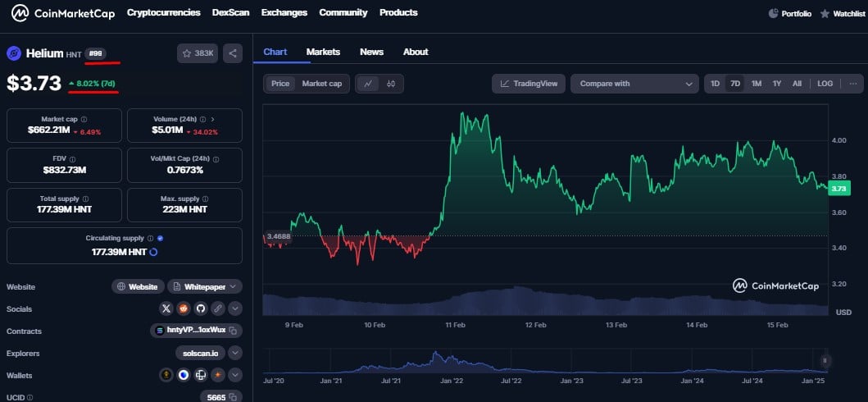This screenshot has width=868, height=402.
Task: Open the orange star wallet icon
Action: [x=219, y=375]
